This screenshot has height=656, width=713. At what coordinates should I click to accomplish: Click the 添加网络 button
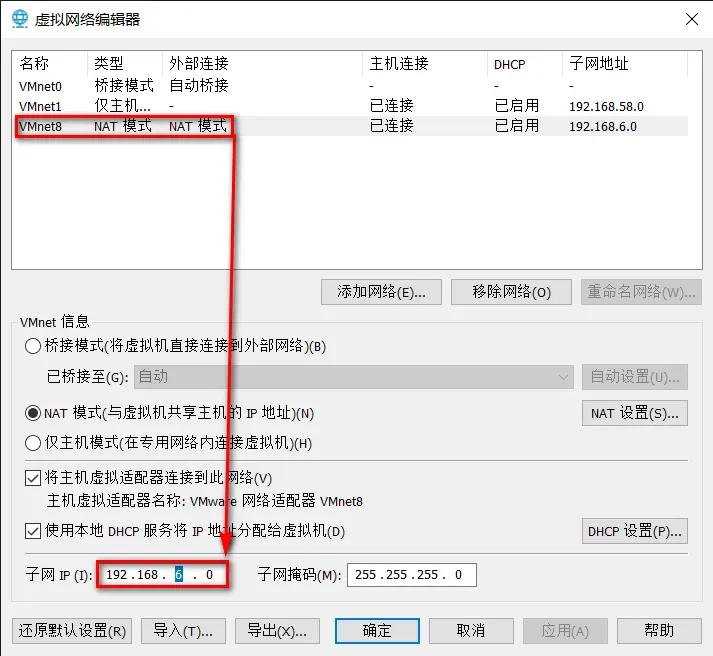pos(381,292)
